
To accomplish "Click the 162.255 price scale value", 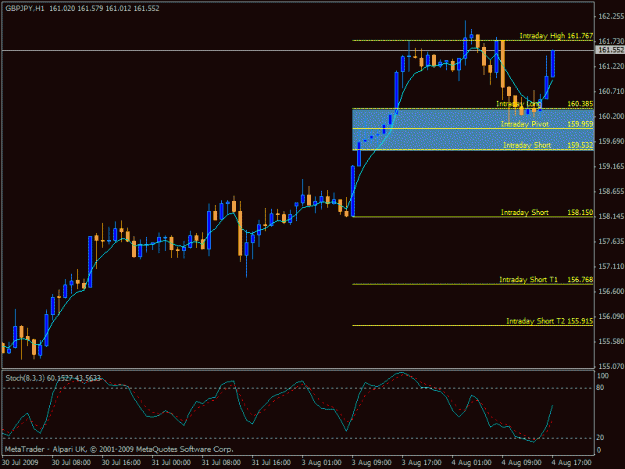I will tap(611, 16).
